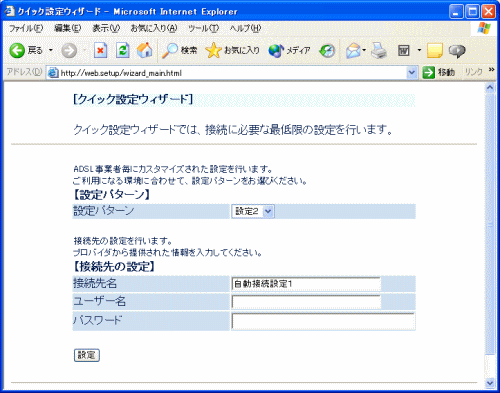Click the パスワード input field
Screen dimensions: 500x393
coord(323,321)
